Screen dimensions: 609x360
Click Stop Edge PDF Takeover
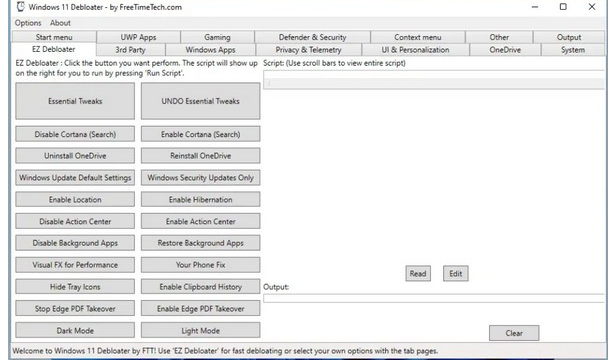(x=75, y=309)
